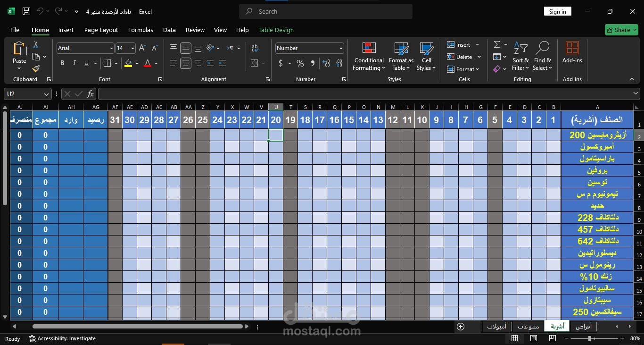Apply Percent Style format
The image size is (644, 345).
(300, 63)
